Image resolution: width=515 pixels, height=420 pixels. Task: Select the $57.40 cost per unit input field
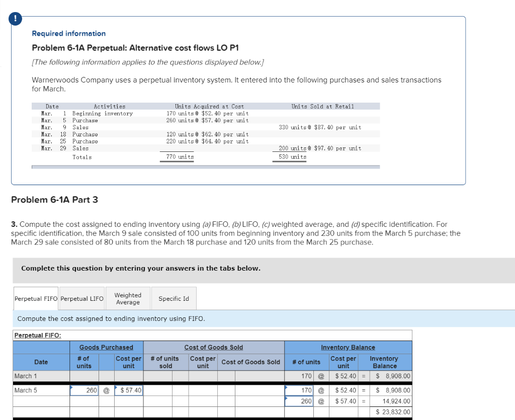tap(129, 391)
